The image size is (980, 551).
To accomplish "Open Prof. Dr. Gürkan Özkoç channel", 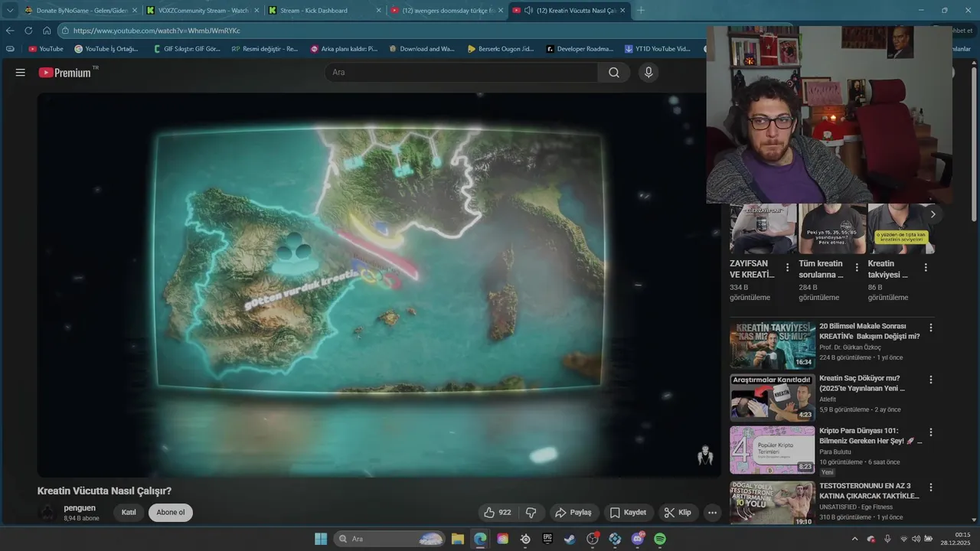I will coord(850,347).
